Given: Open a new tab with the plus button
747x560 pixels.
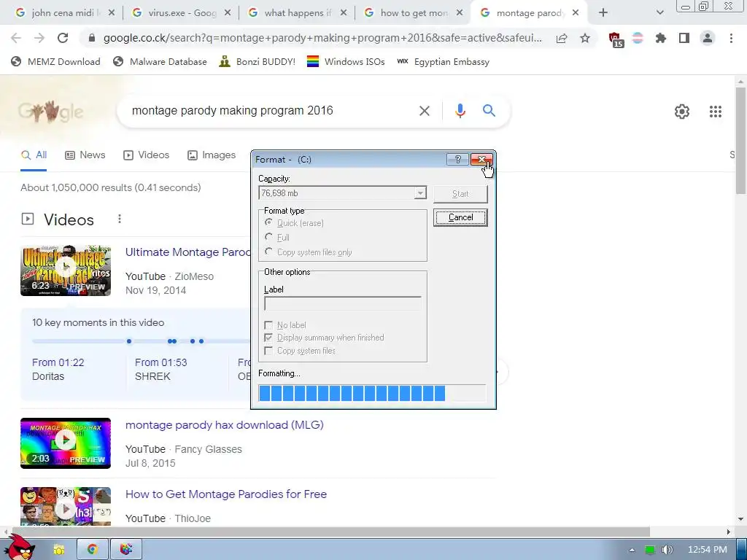Looking at the screenshot, I should pyautogui.click(x=603, y=13).
